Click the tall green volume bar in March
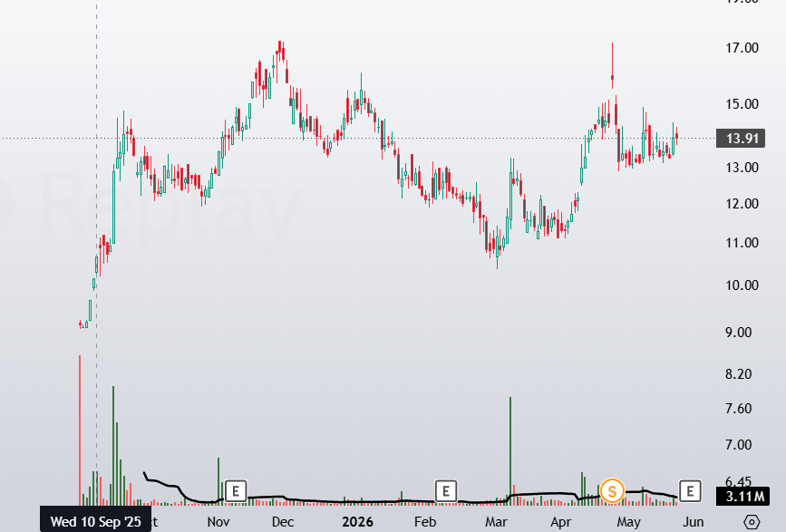 pos(510,450)
